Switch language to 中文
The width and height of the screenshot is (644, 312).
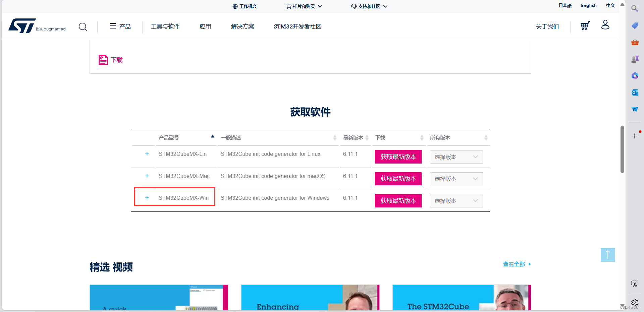[610, 6]
